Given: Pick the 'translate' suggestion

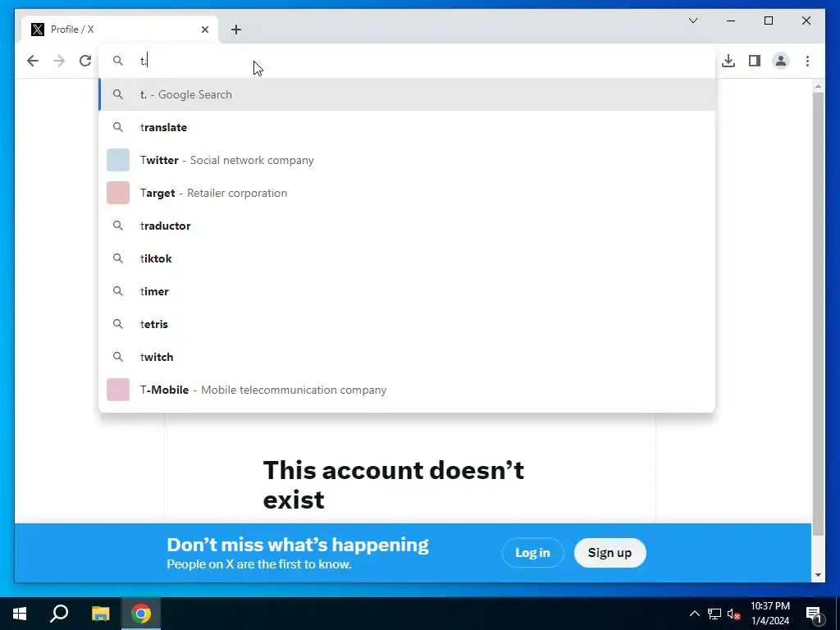Looking at the screenshot, I should pyautogui.click(x=407, y=127).
